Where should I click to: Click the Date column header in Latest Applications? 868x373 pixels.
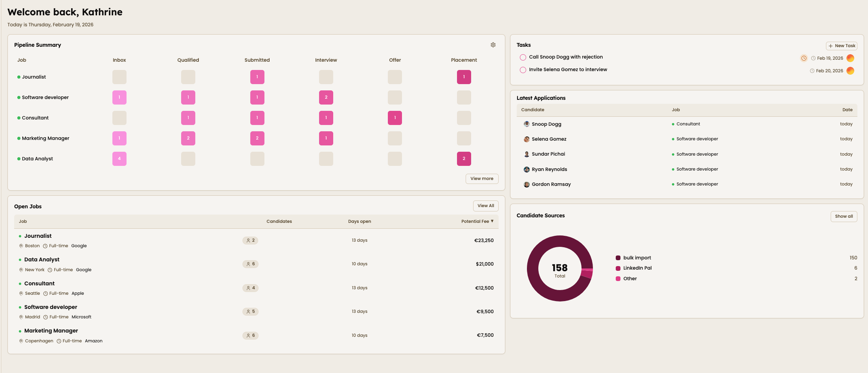coord(848,110)
